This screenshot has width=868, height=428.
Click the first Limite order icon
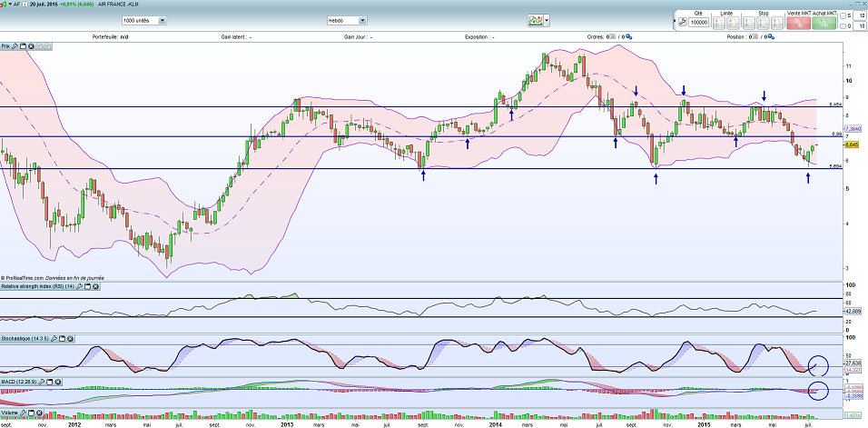click(719, 24)
